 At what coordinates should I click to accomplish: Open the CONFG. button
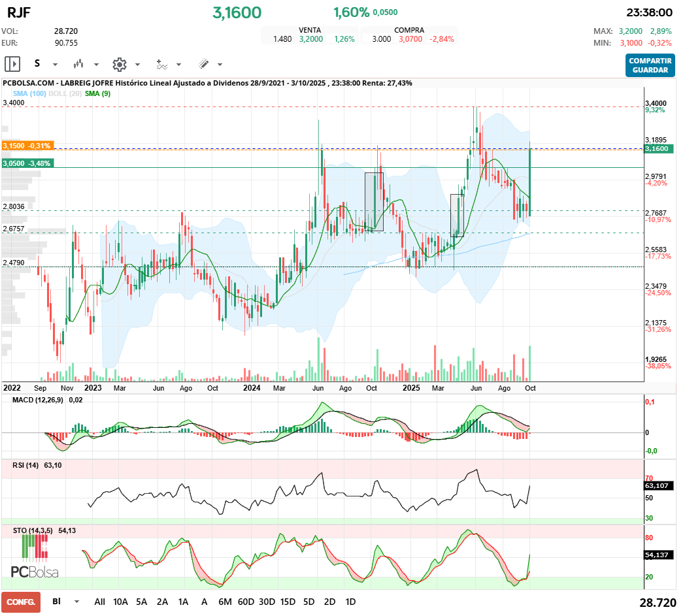tap(21, 602)
